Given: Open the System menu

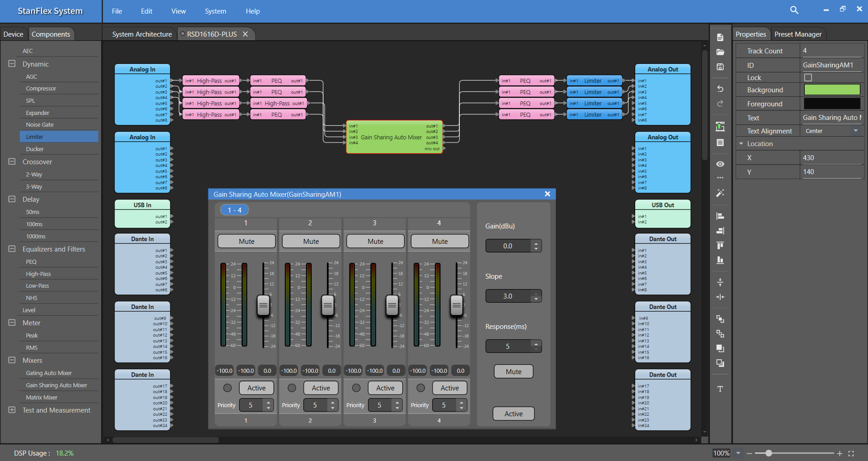Looking at the screenshot, I should (x=215, y=11).
